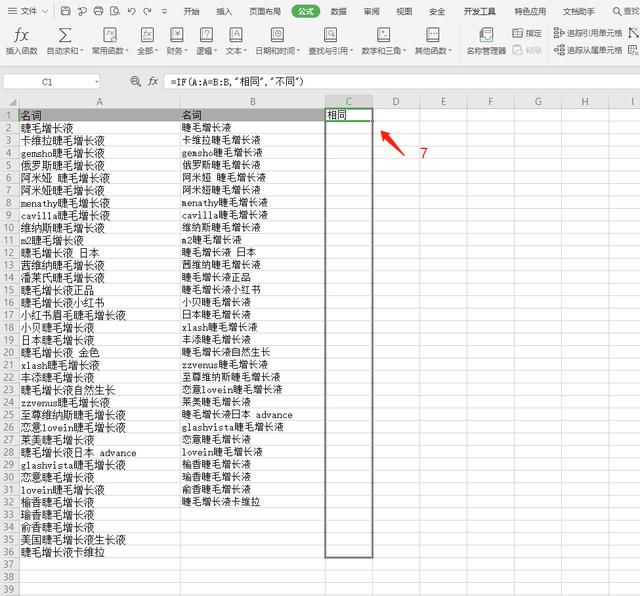The image size is (640, 596).
Task: Click 追踪从属单元格 trace dependents
Action: click(588, 50)
